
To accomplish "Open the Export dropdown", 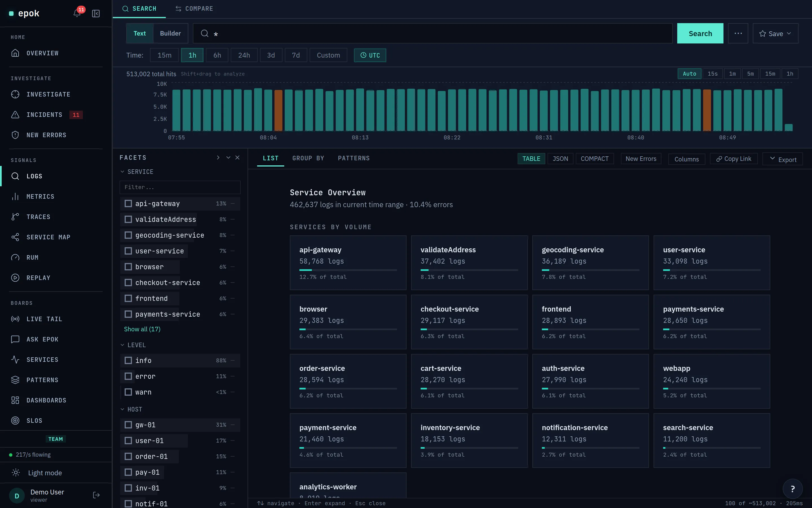I will point(782,159).
